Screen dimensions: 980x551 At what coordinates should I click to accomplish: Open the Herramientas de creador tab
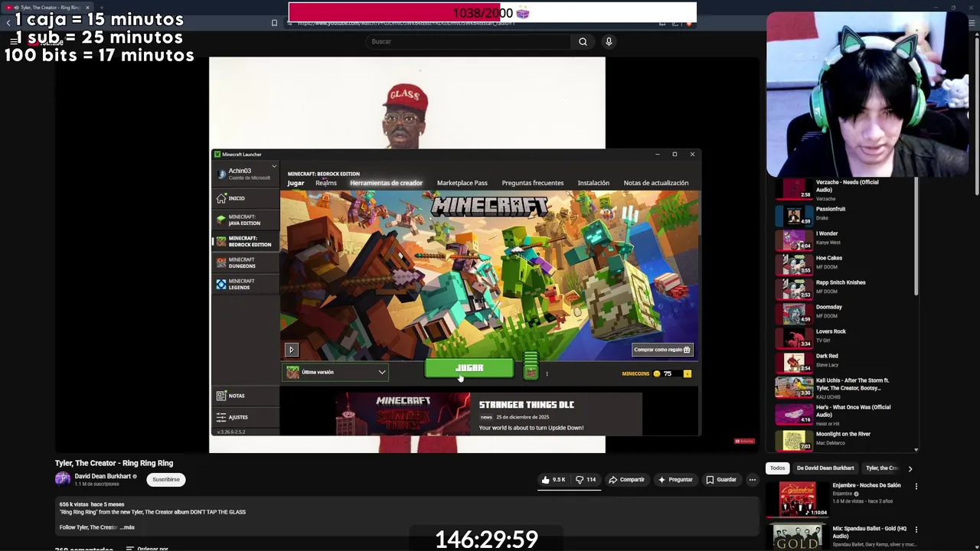point(386,183)
